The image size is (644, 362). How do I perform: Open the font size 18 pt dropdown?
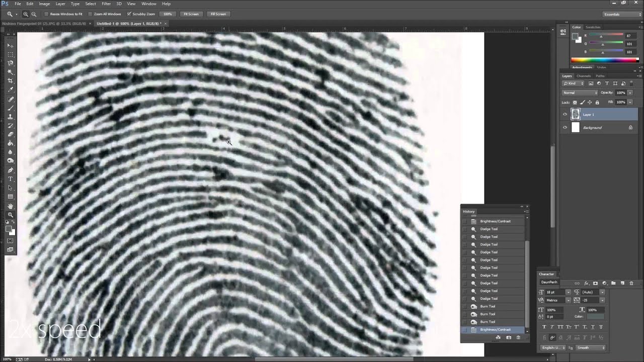(x=568, y=292)
